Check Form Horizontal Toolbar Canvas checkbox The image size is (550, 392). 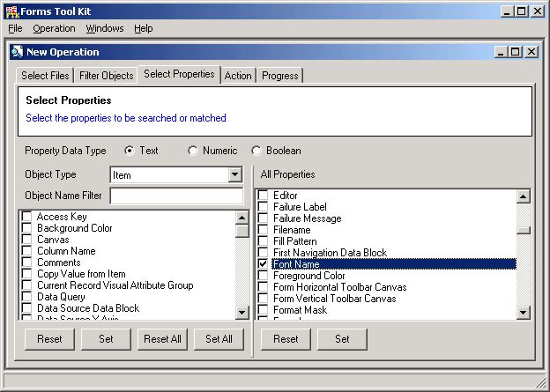(263, 287)
